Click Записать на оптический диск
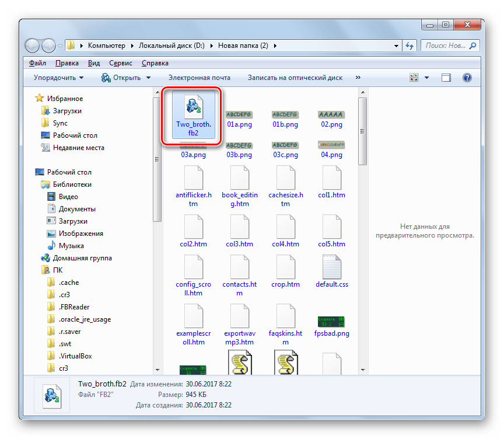This screenshot has width=504, height=439. [295, 78]
